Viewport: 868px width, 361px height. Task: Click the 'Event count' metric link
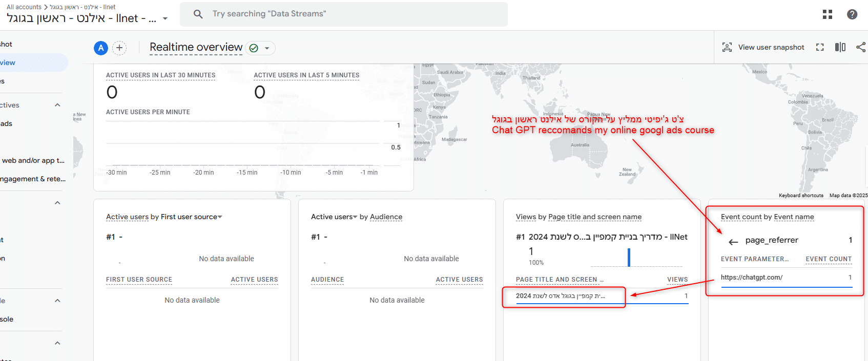(741, 217)
